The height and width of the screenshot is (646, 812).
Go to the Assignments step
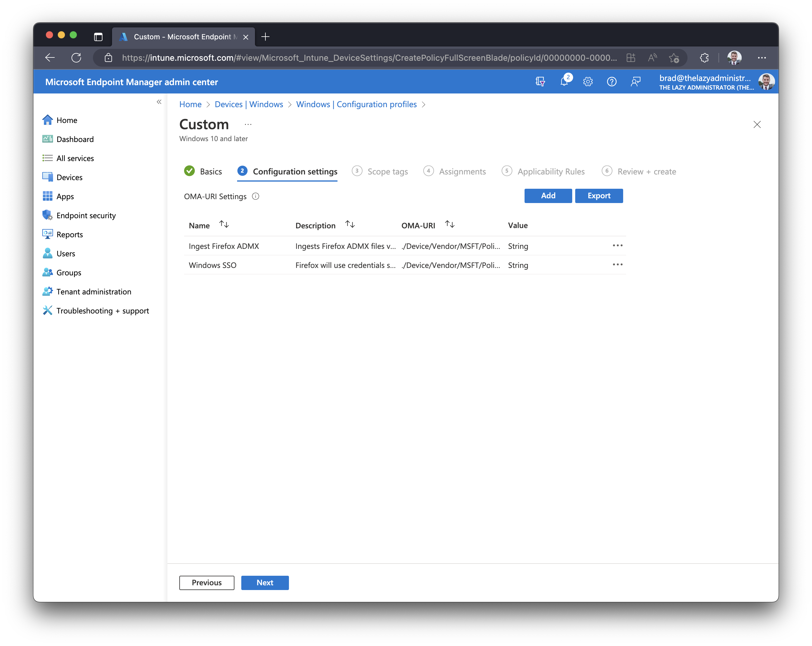(x=454, y=171)
